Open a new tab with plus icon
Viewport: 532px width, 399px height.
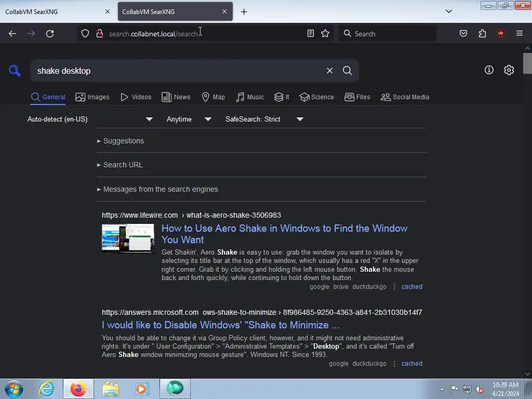(244, 12)
